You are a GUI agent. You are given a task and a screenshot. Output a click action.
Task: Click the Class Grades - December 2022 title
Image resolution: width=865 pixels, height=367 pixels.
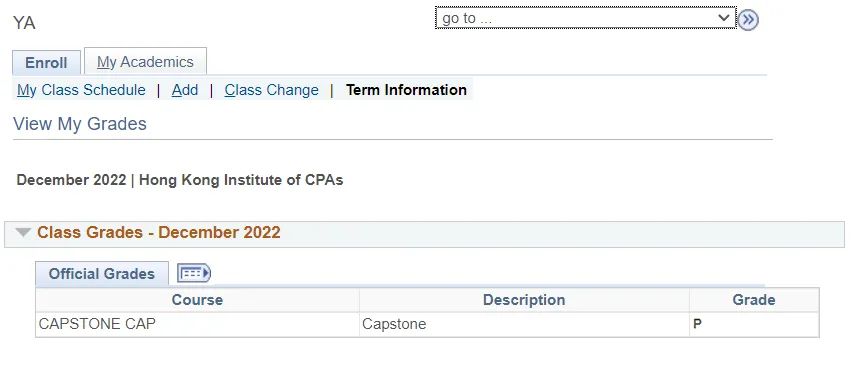(159, 232)
